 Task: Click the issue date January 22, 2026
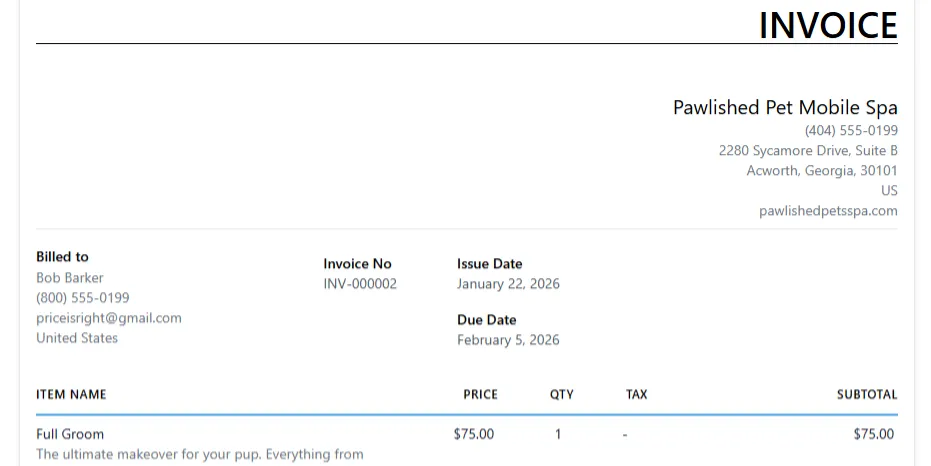(x=508, y=284)
